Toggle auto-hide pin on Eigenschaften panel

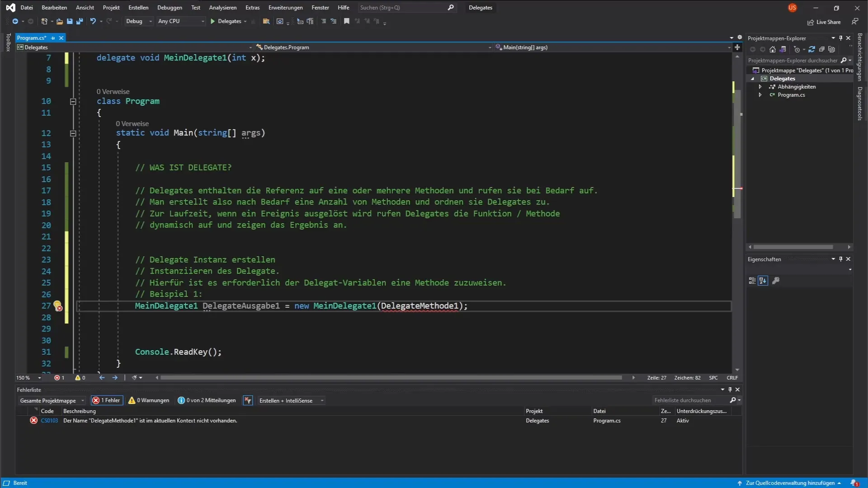(841, 259)
